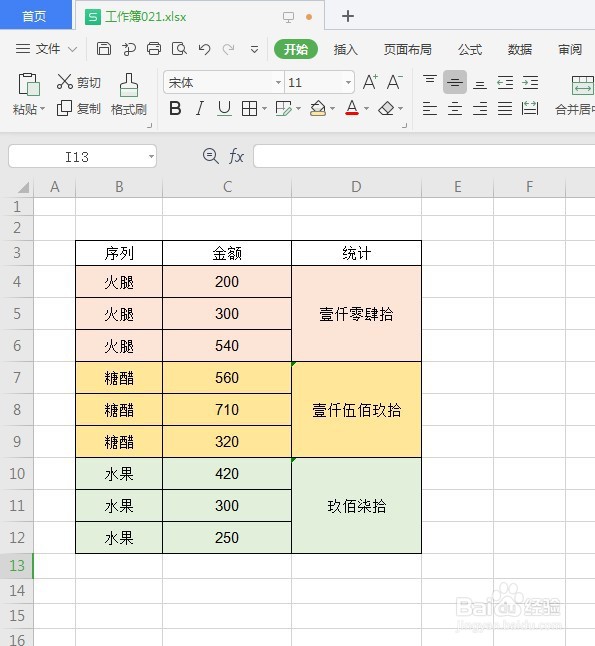Increase indent icon

tap(530, 83)
